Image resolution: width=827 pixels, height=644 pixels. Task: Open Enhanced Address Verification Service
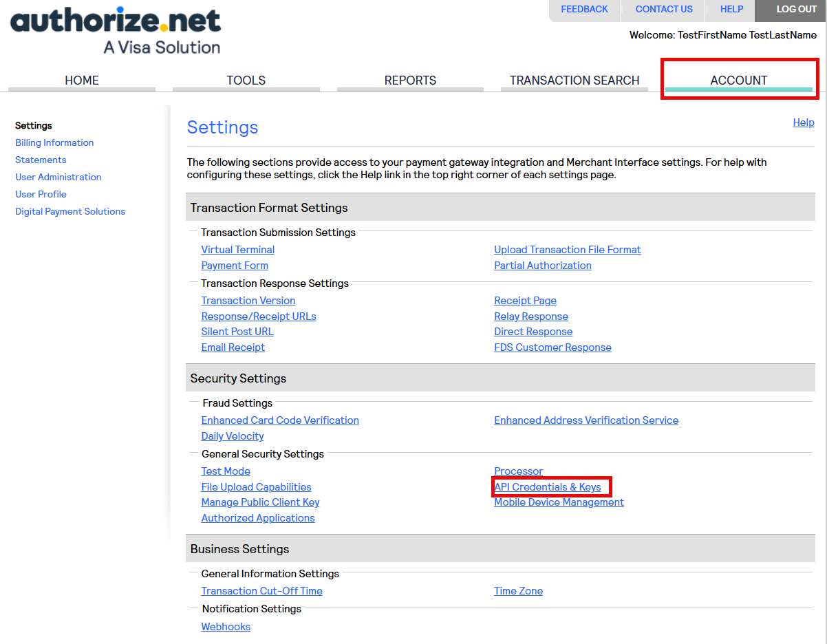[586, 420]
